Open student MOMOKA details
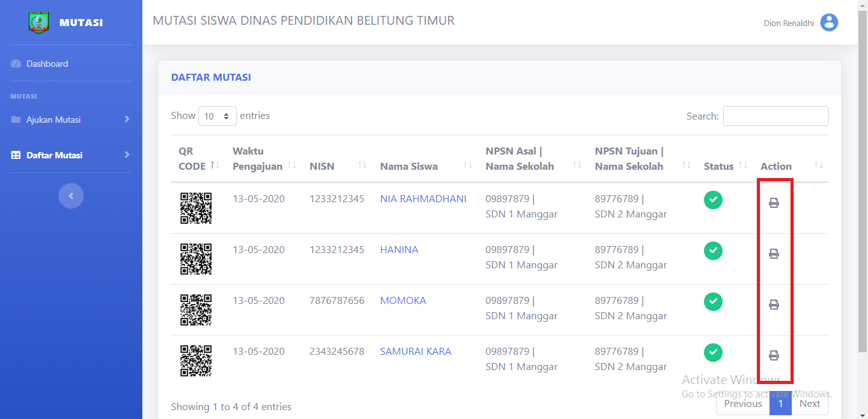 (403, 301)
